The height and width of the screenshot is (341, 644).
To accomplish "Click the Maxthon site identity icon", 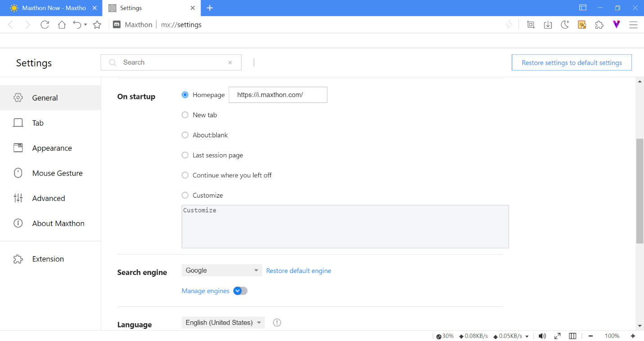I will (116, 25).
